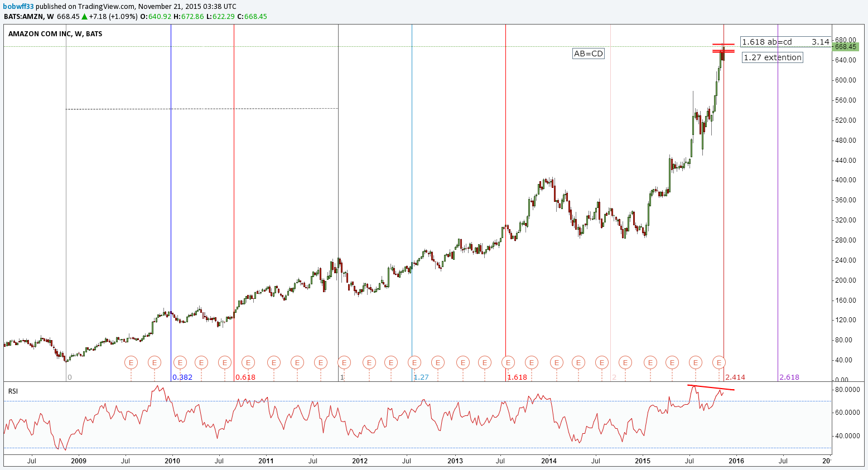Click the red RSI divergence trendline

[x=711, y=387]
